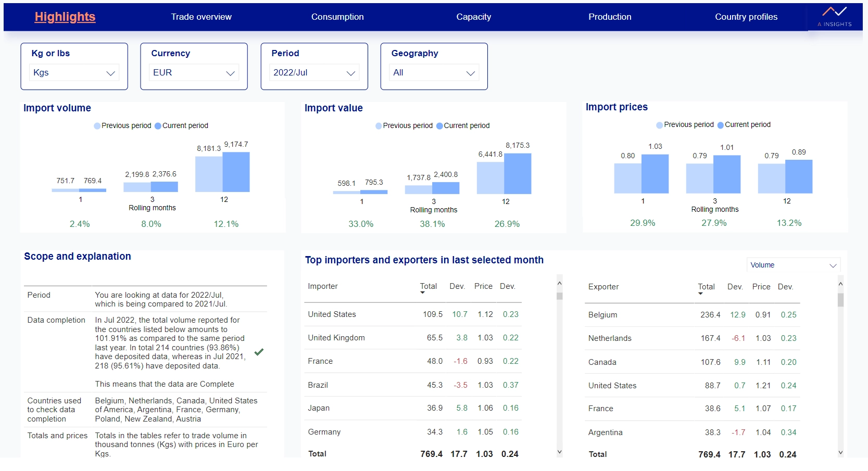Click the exporter table scrollbar thumb
The image size is (868, 471).
coord(840,300)
